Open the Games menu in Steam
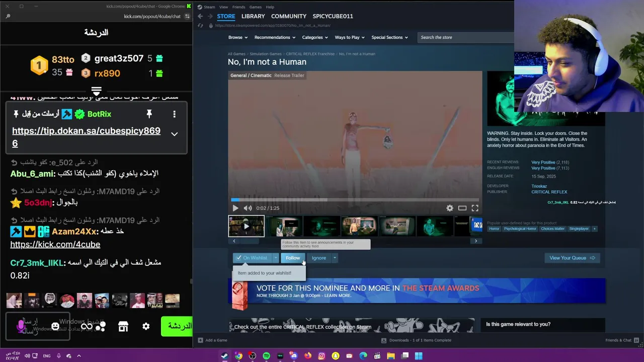644x362 pixels. coord(256,7)
